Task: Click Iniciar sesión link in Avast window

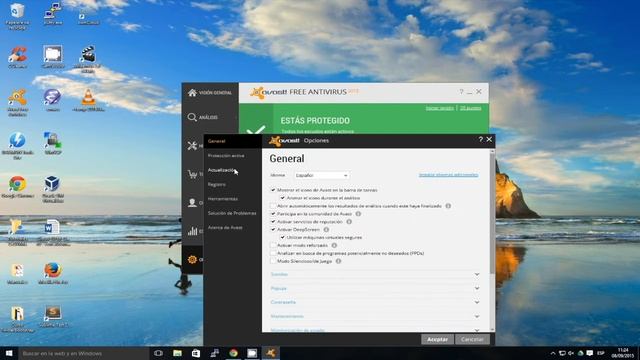Action: [440, 108]
